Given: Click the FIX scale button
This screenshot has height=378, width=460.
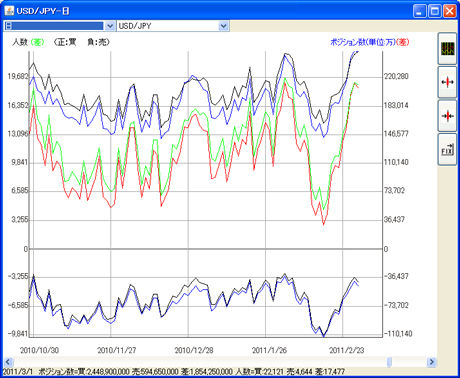Looking at the screenshot, I should (x=447, y=149).
